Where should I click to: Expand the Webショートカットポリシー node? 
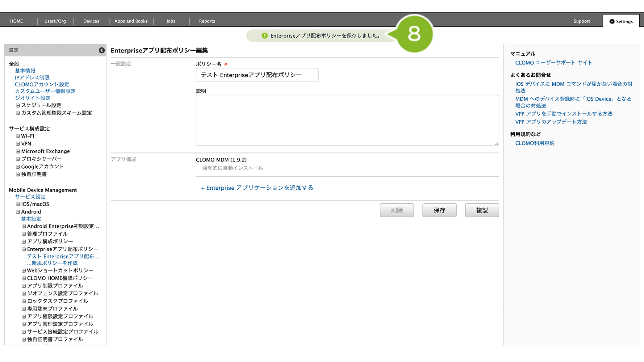(x=24, y=270)
